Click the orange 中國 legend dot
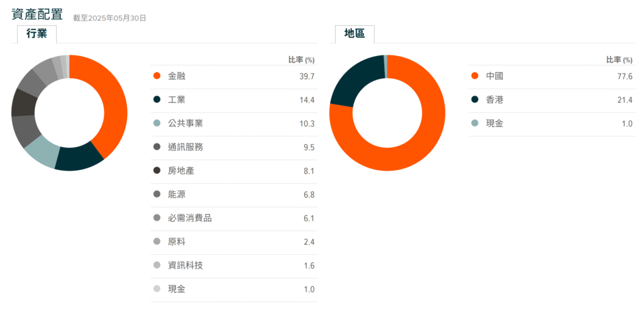The image size is (644, 312). (475, 76)
